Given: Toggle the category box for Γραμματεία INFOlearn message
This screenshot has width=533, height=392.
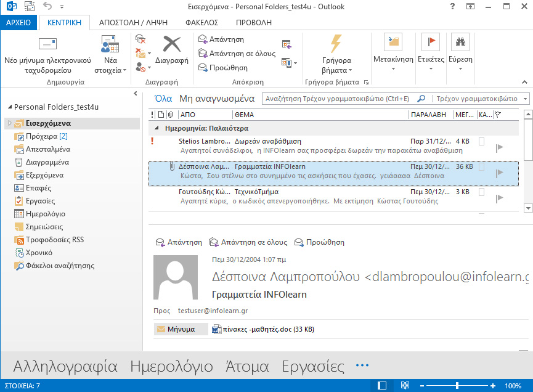Looking at the screenshot, I should 482,166.
